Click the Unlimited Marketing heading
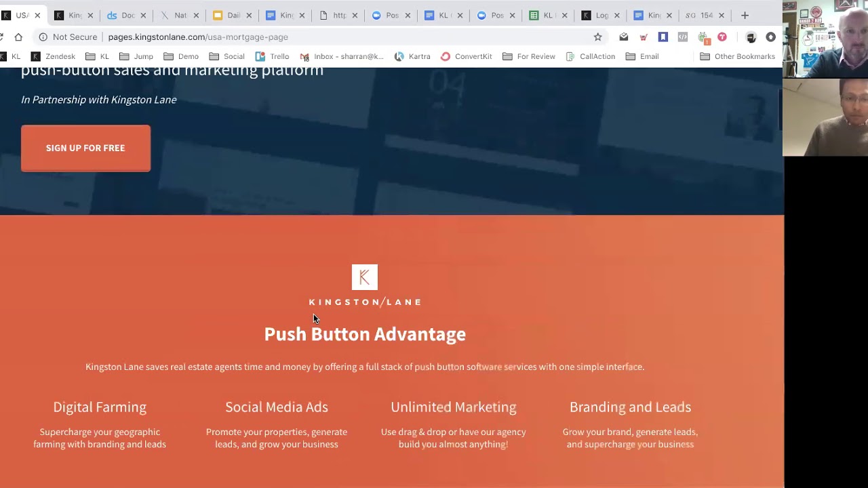Viewport: 868px width, 488px height. pos(454,407)
